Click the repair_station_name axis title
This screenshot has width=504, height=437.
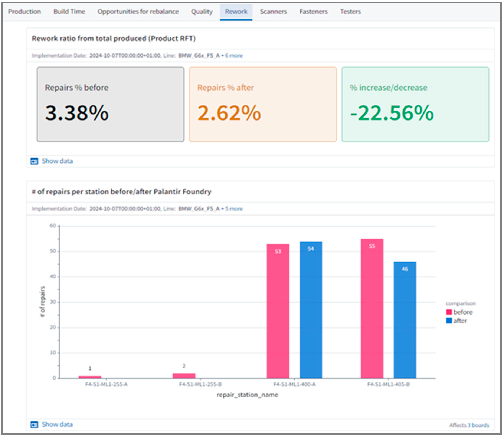pos(247,395)
